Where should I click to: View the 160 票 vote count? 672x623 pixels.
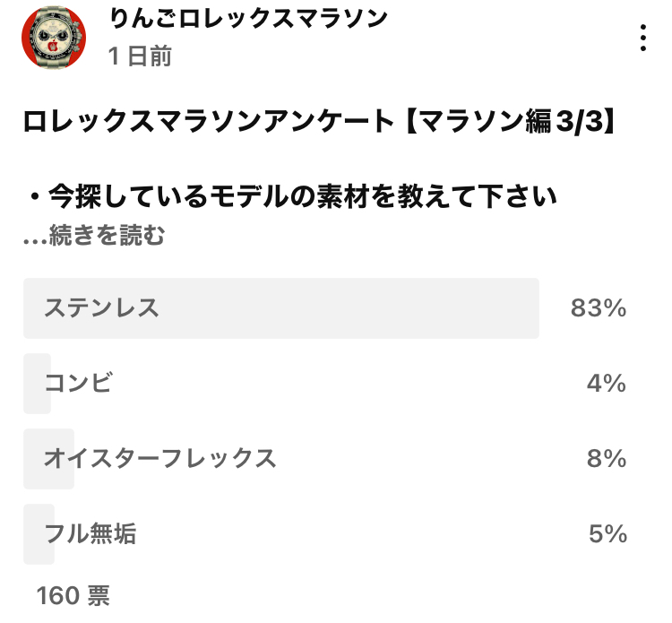pos(73,595)
